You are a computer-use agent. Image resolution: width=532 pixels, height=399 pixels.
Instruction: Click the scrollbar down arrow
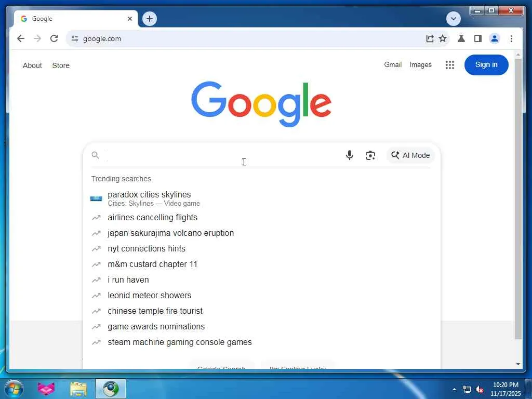[518, 364]
